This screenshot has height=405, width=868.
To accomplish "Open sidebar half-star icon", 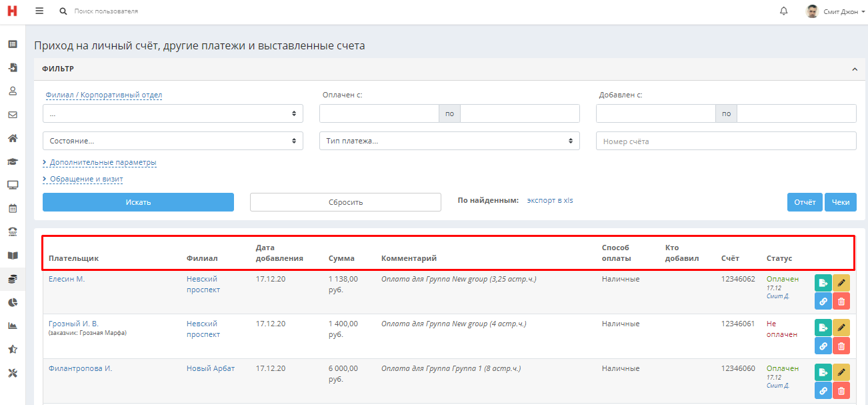I will 12,349.
